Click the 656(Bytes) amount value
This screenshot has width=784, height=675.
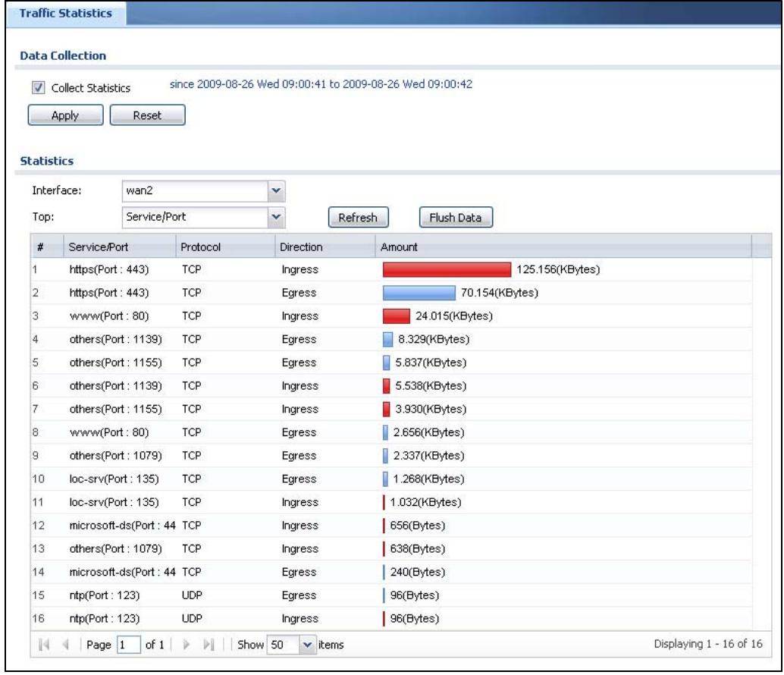coord(418,526)
